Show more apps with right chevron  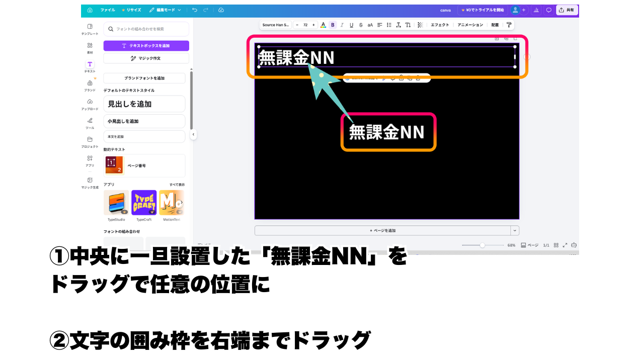(181, 203)
